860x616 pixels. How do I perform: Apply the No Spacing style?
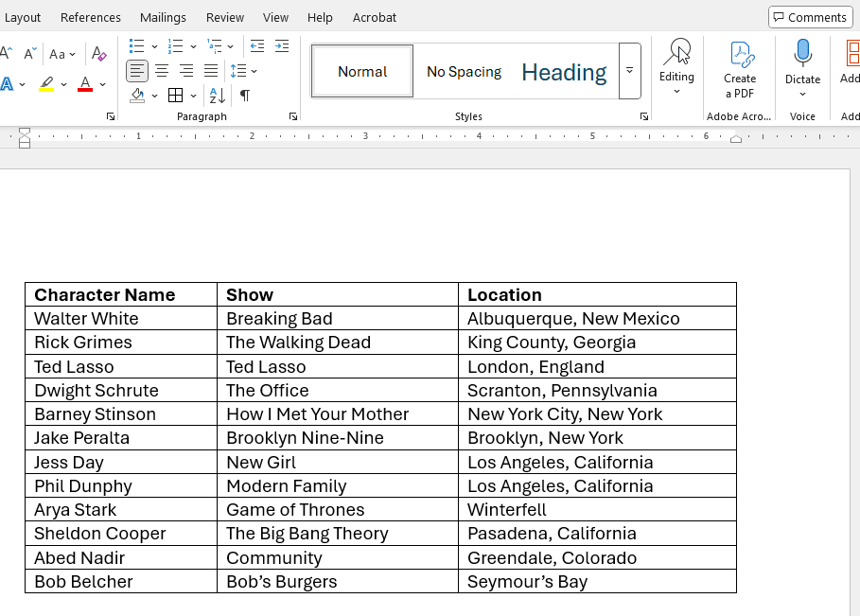tap(464, 72)
